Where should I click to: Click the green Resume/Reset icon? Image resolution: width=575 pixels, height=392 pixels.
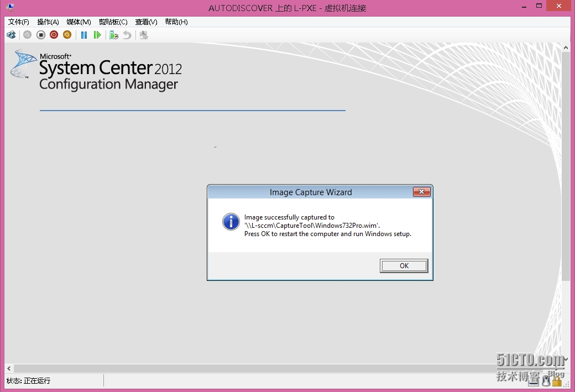point(97,35)
